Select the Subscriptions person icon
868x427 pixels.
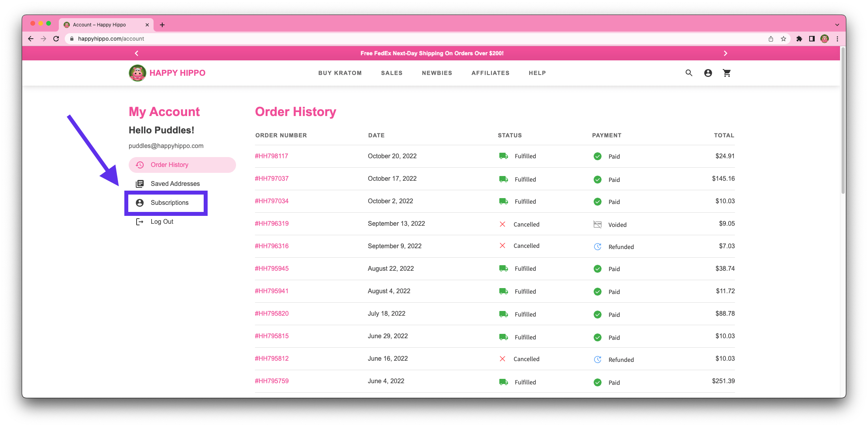pos(140,202)
